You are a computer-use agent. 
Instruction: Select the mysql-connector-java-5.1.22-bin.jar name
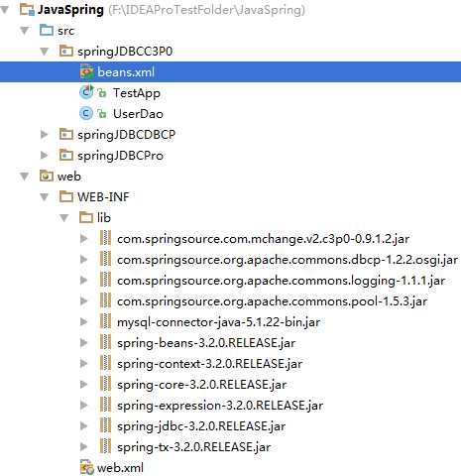(218, 322)
